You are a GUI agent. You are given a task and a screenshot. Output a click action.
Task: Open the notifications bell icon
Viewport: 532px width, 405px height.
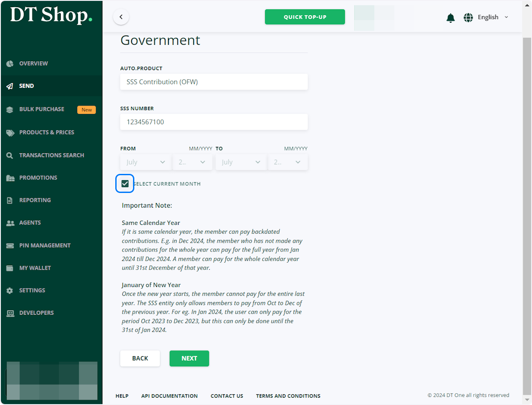450,18
